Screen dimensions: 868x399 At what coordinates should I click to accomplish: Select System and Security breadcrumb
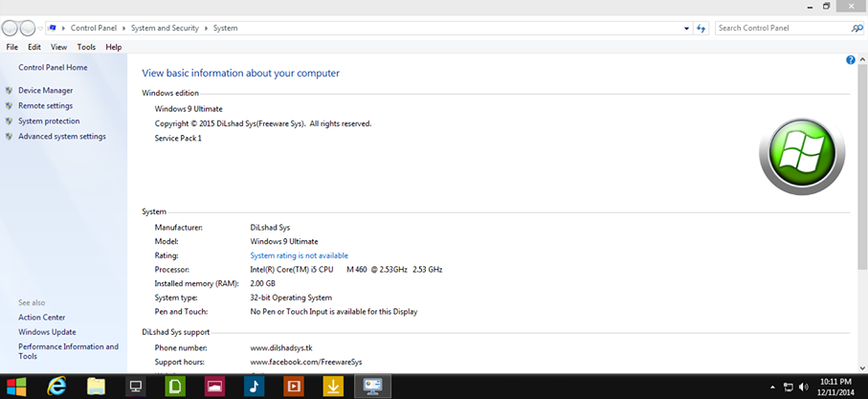coord(165,28)
